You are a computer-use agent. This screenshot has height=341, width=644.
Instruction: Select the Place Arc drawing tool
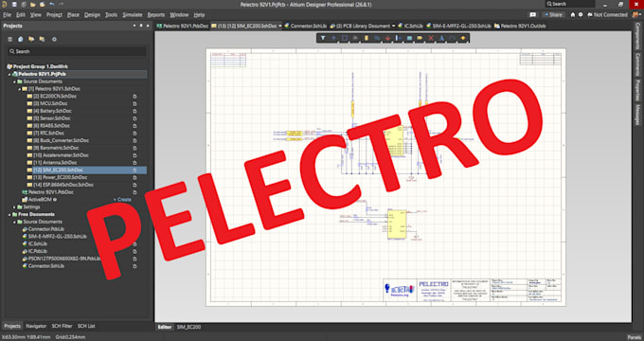pyautogui.click(x=452, y=38)
